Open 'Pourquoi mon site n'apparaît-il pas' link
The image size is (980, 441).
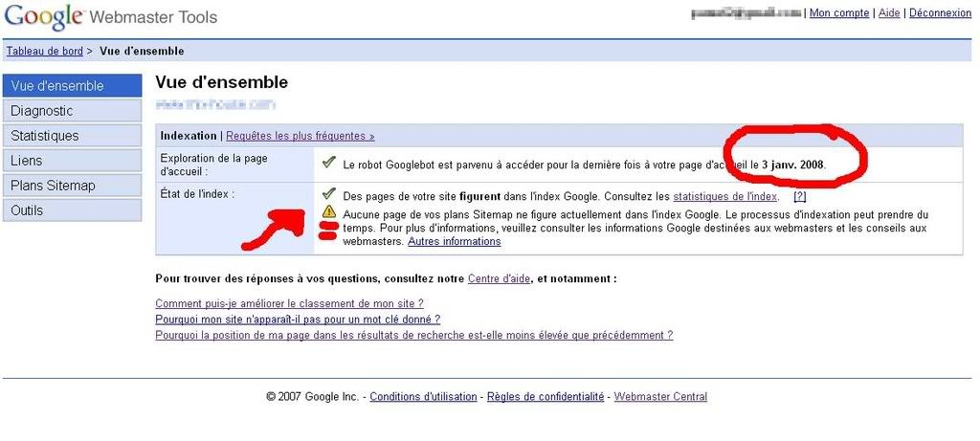pos(298,320)
